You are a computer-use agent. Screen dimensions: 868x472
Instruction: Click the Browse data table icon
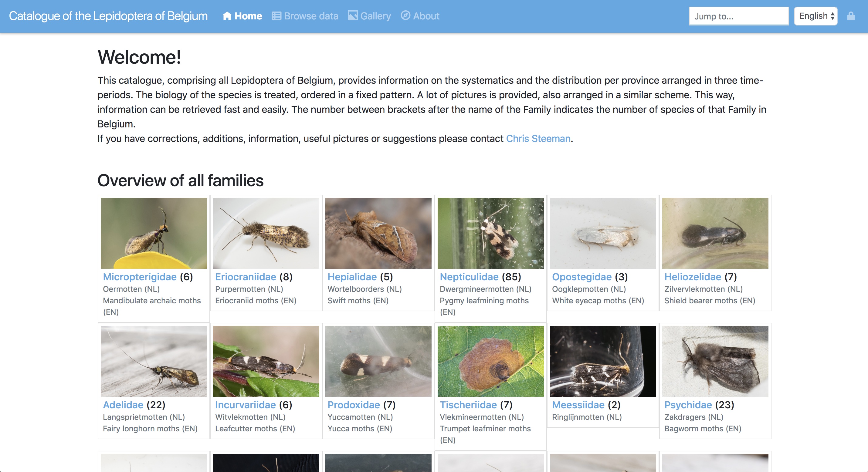pos(276,16)
